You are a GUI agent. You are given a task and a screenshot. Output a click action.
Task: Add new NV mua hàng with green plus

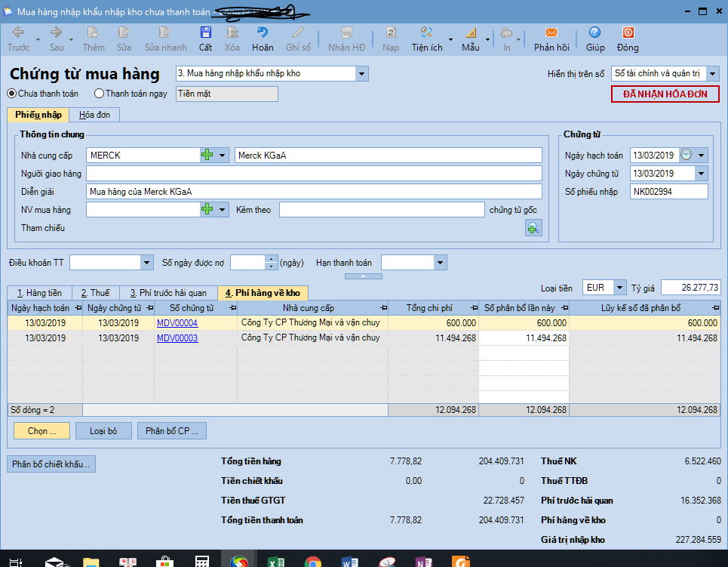(207, 210)
